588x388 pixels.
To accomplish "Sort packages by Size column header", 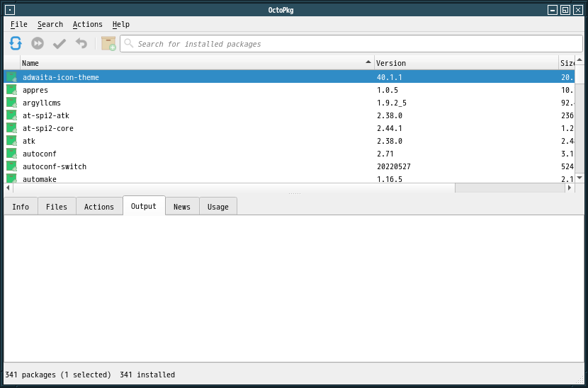I will point(567,63).
